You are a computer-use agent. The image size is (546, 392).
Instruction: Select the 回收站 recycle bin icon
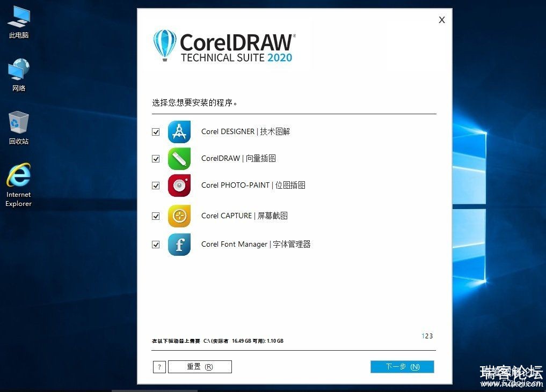pyautogui.click(x=19, y=128)
